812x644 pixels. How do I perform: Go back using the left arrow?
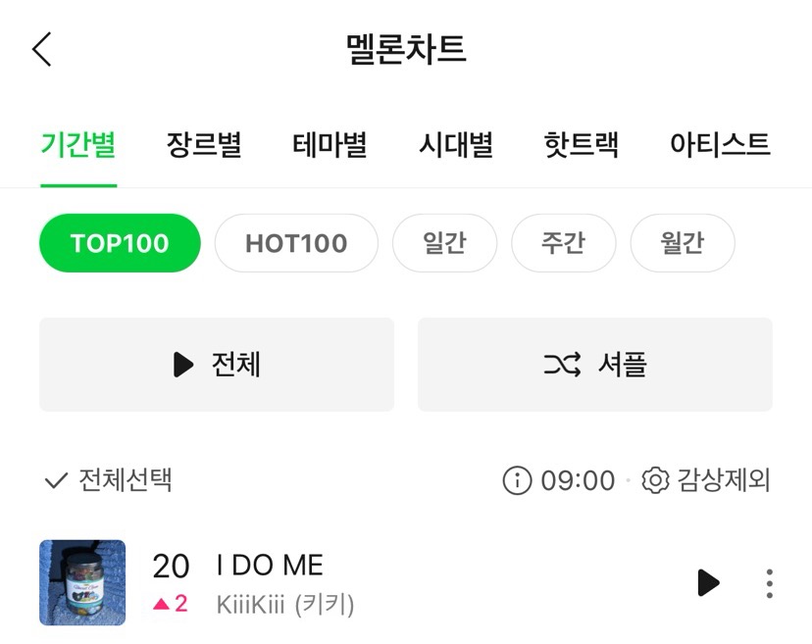coord(42,49)
